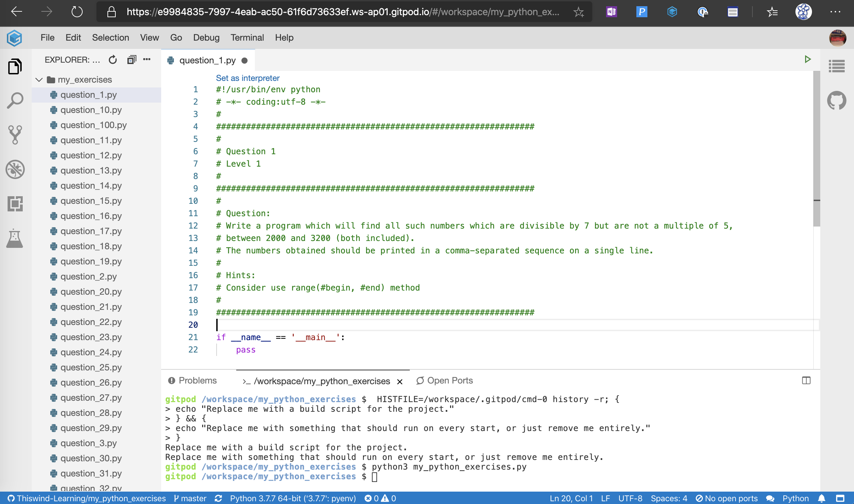This screenshot has height=504, width=854.
Task: Open the Test flask view icon
Action: point(15,238)
